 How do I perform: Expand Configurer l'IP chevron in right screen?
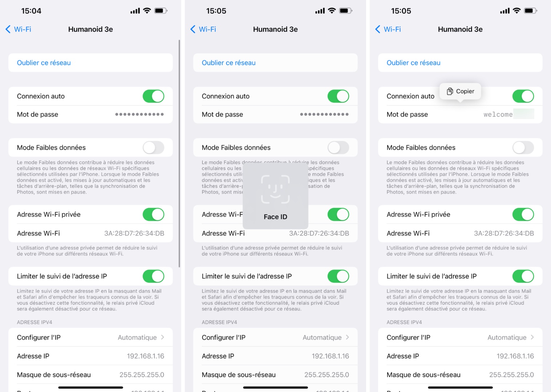pyautogui.click(x=532, y=338)
